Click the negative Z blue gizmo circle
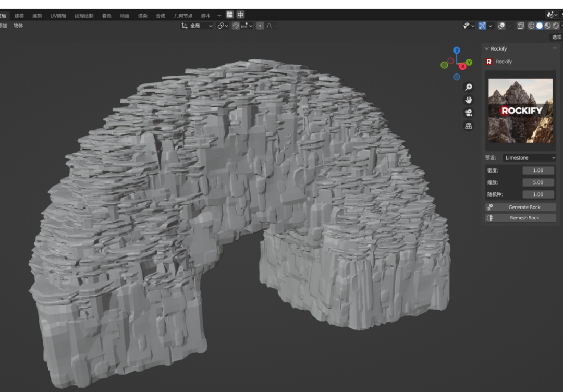This screenshot has height=392, width=563. click(456, 77)
